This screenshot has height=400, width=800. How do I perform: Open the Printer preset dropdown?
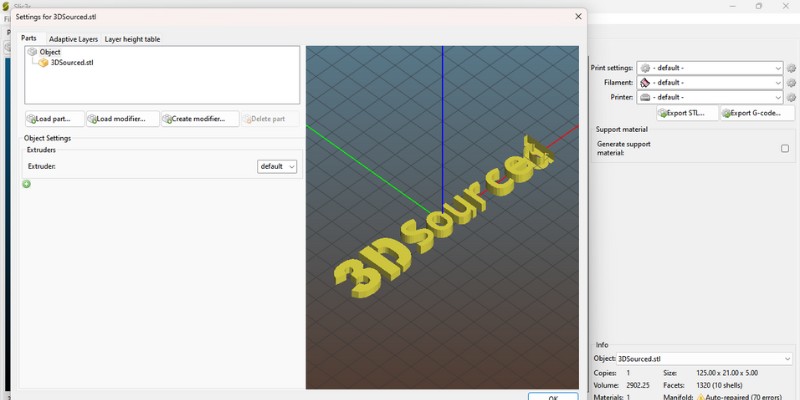tap(710, 98)
